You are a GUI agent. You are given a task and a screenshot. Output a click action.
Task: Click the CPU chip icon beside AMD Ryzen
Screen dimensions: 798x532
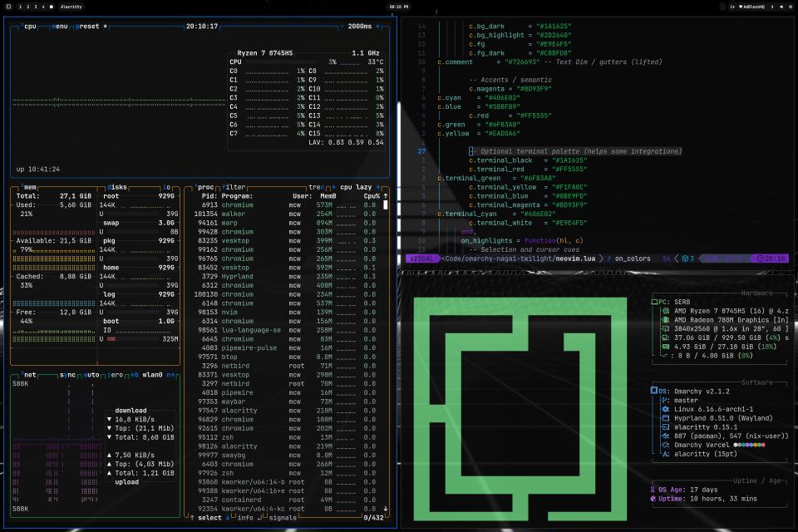click(666, 311)
